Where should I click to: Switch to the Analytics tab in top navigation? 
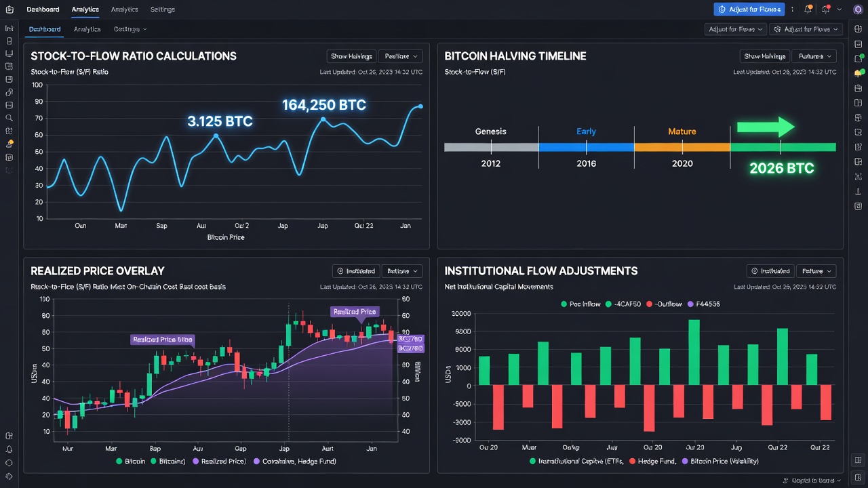click(x=85, y=9)
